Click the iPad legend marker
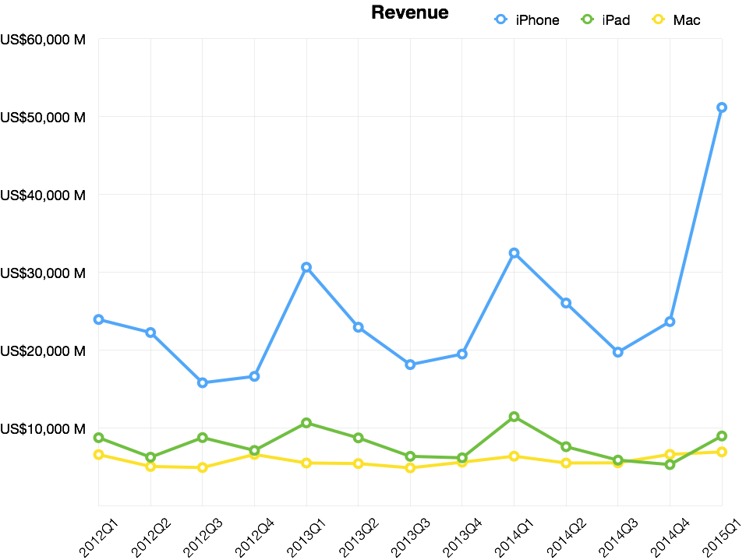The height and width of the screenshot is (560, 746). click(588, 19)
